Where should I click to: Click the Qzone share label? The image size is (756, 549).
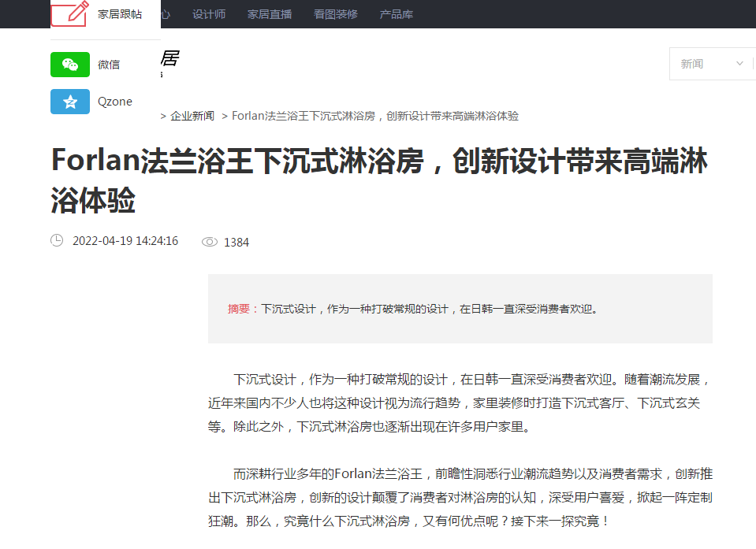point(115,102)
